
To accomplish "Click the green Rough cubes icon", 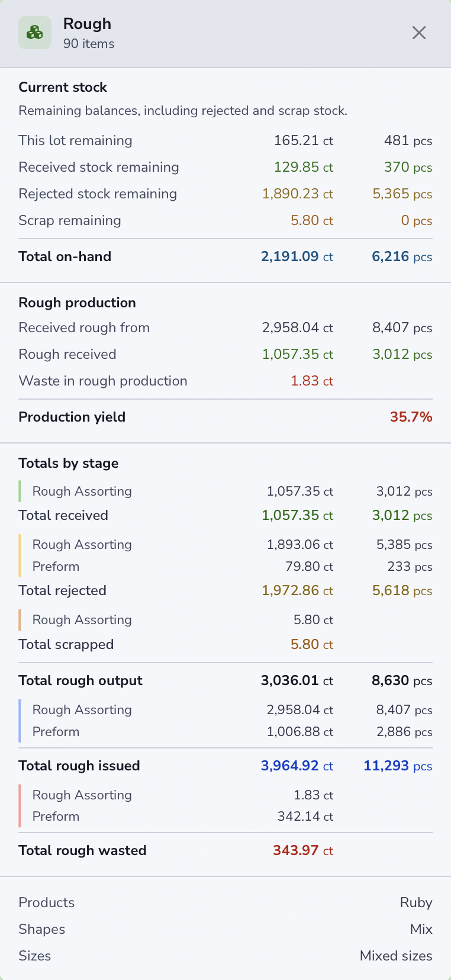I will pyautogui.click(x=35, y=33).
